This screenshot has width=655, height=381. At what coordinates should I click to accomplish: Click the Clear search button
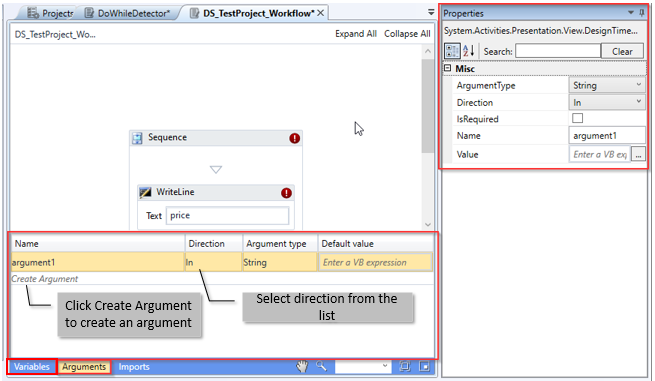coord(622,51)
